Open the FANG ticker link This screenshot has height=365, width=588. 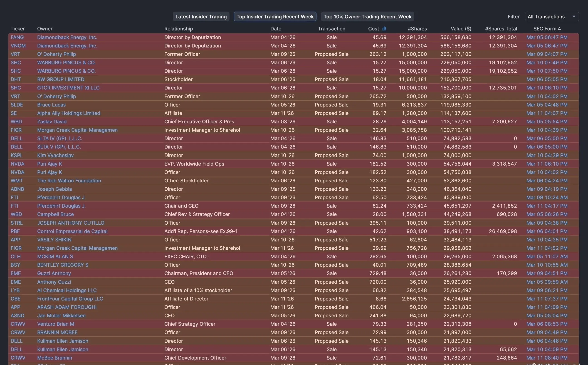pos(17,37)
